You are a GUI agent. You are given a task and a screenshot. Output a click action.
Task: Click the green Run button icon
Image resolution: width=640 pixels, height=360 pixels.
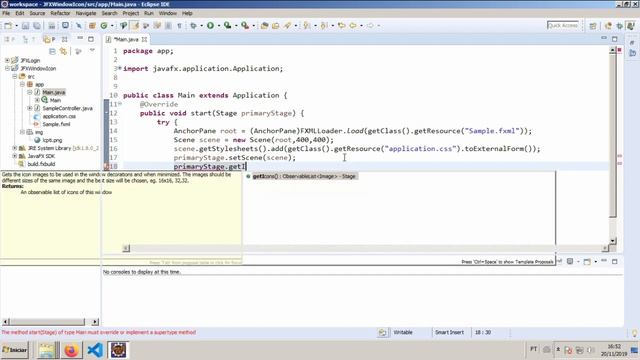pyautogui.click(x=210, y=26)
